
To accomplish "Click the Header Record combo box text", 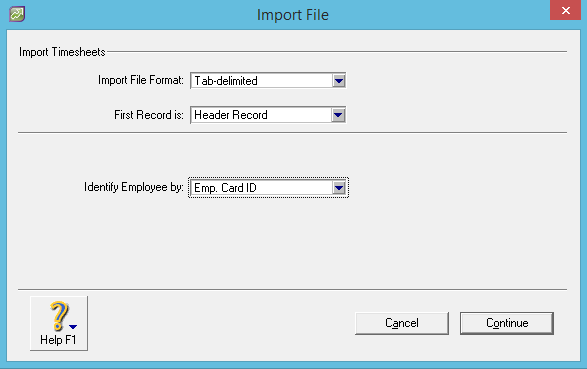I will click(x=231, y=115).
